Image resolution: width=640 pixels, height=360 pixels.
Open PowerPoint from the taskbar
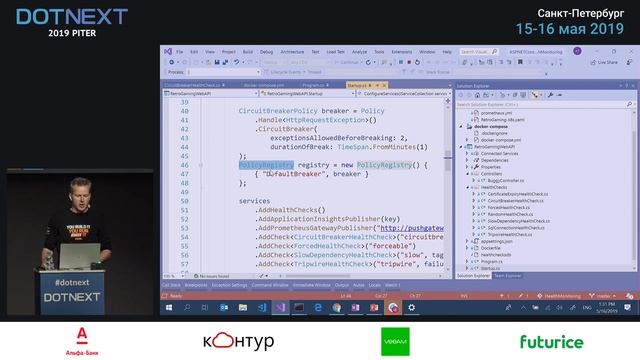coord(374,307)
